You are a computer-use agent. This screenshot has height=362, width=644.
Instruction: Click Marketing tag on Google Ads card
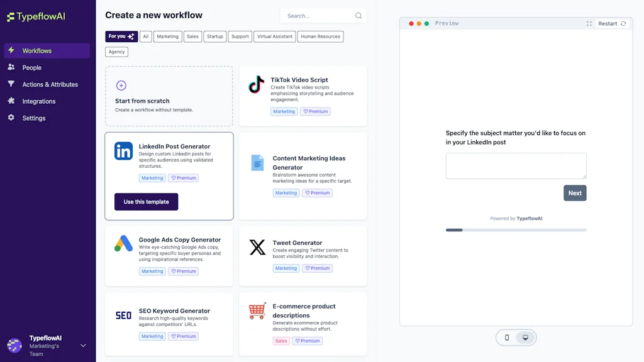(x=152, y=271)
